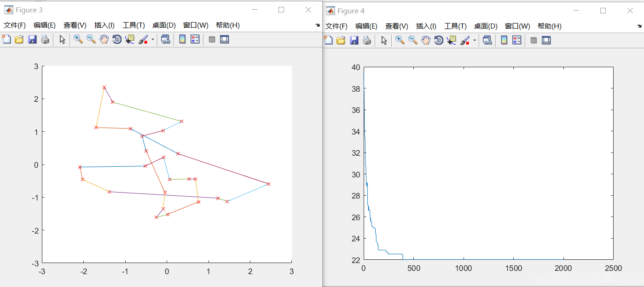The image size is (644, 287).
Task: Click x-axis tick label 2500 in Figure 4
Action: [x=613, y=269]
